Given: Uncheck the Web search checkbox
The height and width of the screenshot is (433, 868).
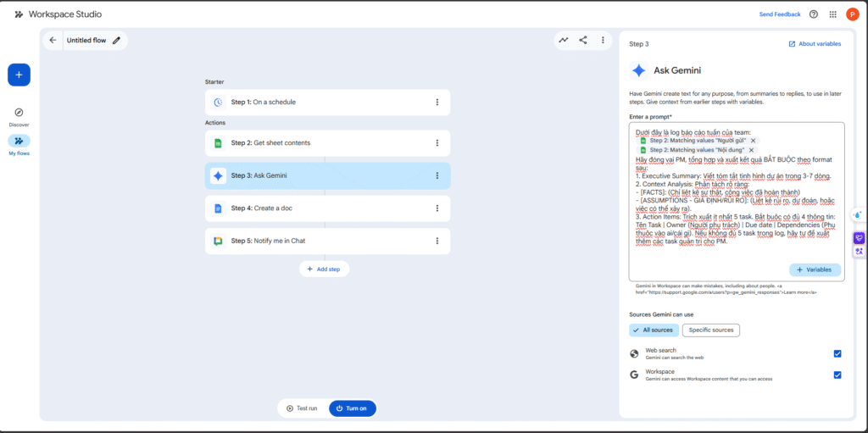Looking at the screenshot, I should (837, 353).
